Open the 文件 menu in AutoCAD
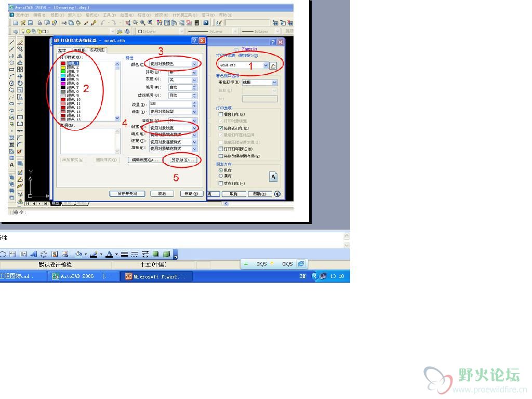Image resolution: width=532 pixels, height=399 pixels. click(x=22, y=15)
